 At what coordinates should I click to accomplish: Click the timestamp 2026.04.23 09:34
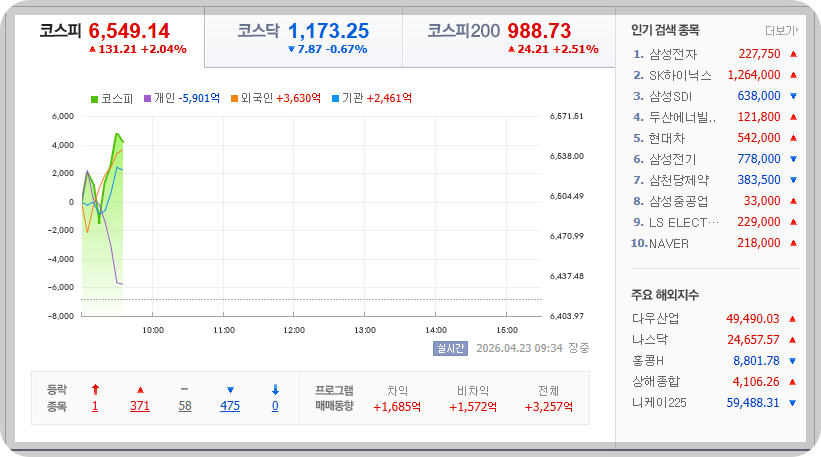519,348
